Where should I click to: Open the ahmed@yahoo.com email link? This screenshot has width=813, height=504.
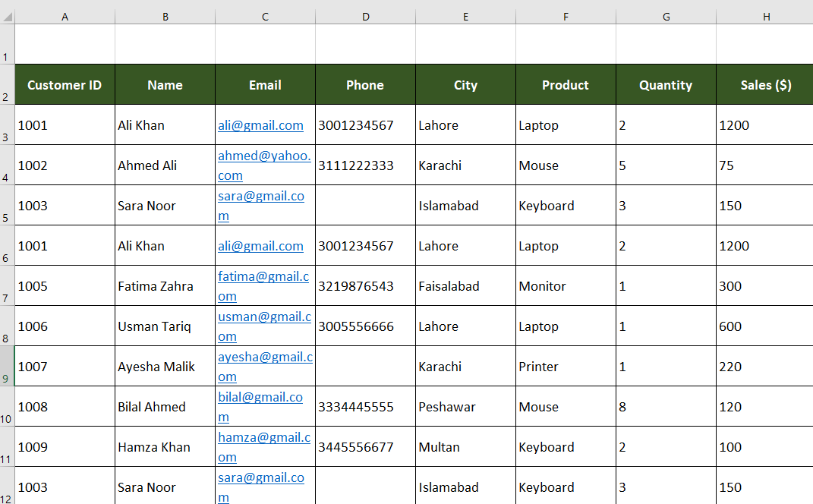pos(264,165)
